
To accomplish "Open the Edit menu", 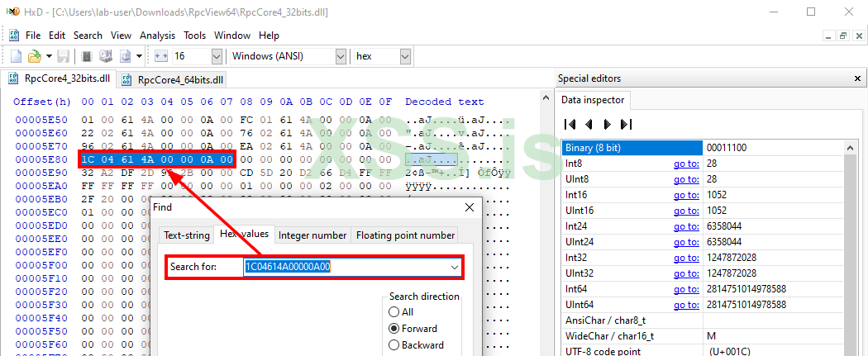I will tap(57, 36).
